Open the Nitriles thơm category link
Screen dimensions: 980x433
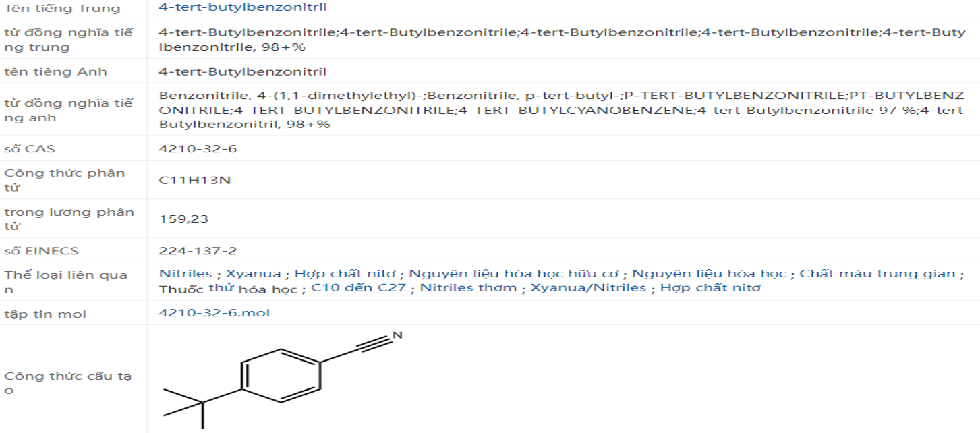(468, 289)
